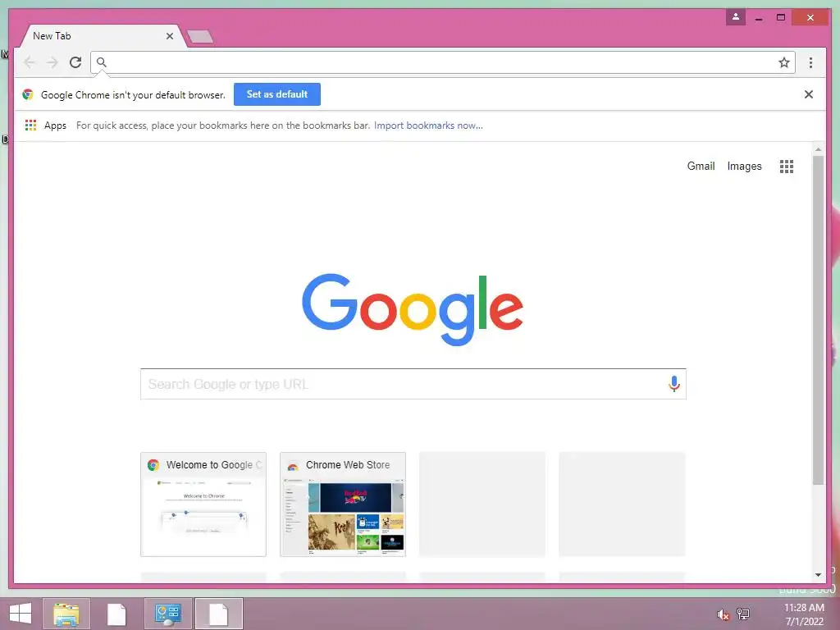Click the vertical scrollbar thumb
This screenshot has height=630, width=840.
coord(818,321)
